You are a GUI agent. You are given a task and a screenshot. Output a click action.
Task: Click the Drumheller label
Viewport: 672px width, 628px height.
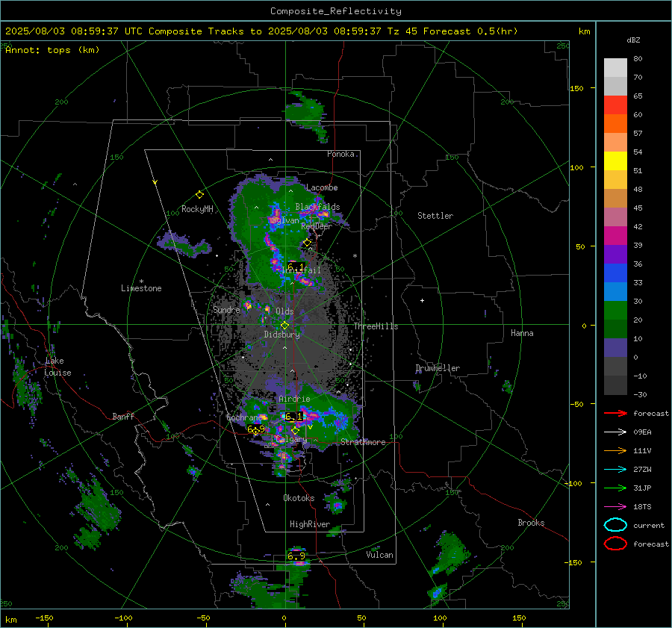tap(438, 368)
